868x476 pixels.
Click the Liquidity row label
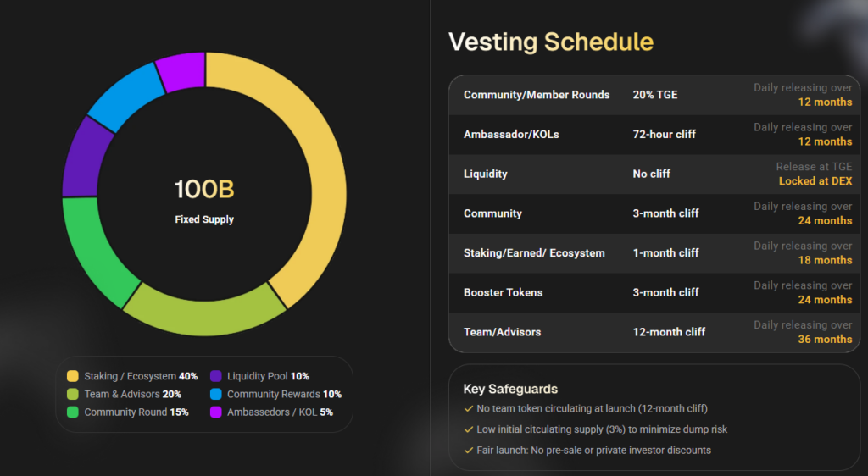(x=486, y=174)
